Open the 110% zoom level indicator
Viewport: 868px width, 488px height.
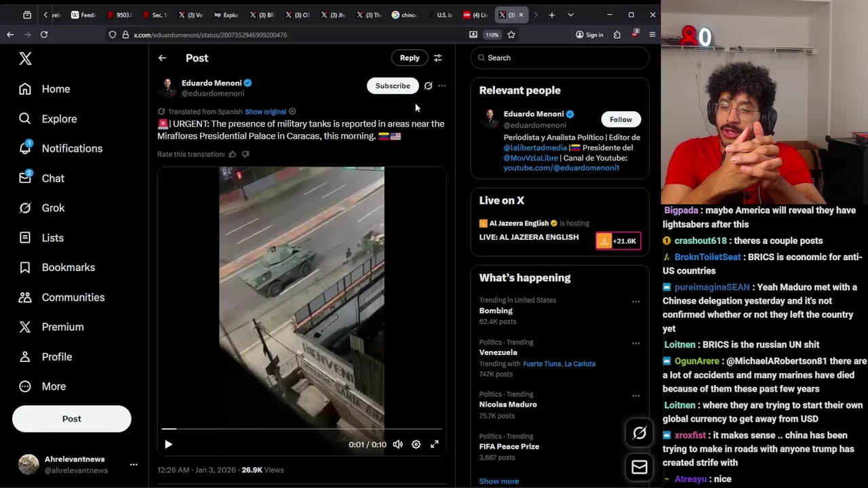pyautogui.click(x=492, y=35)
